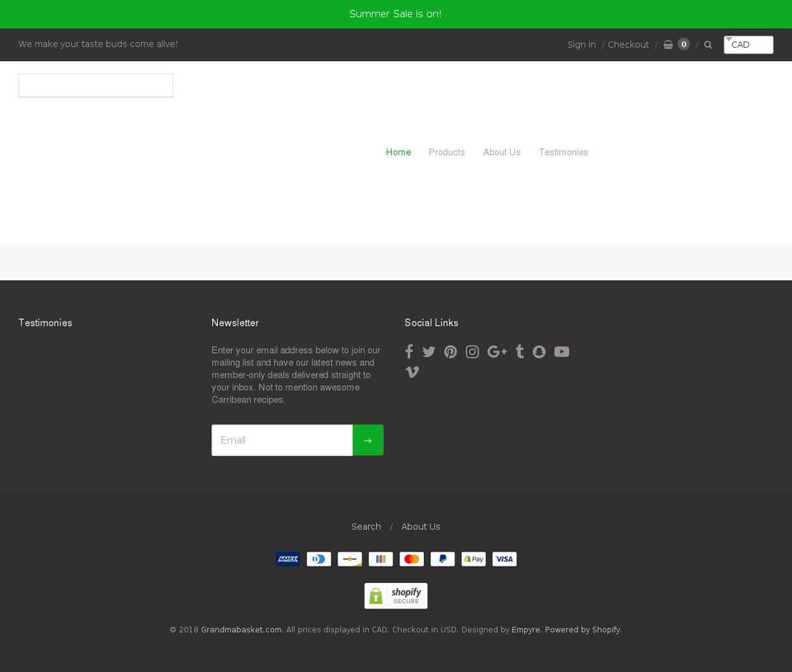Click the Visa payment icon
The image size is (792, 672).
[x=505, y=559]
